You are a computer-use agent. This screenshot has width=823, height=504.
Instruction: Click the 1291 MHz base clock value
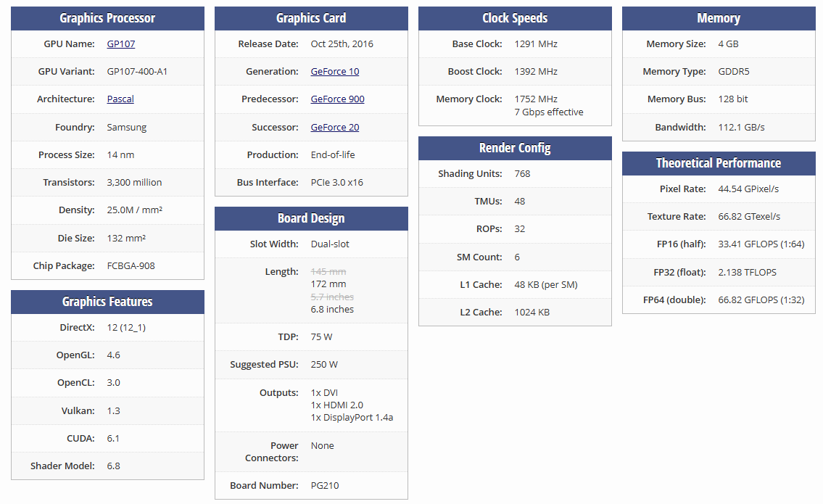(536, 44)
